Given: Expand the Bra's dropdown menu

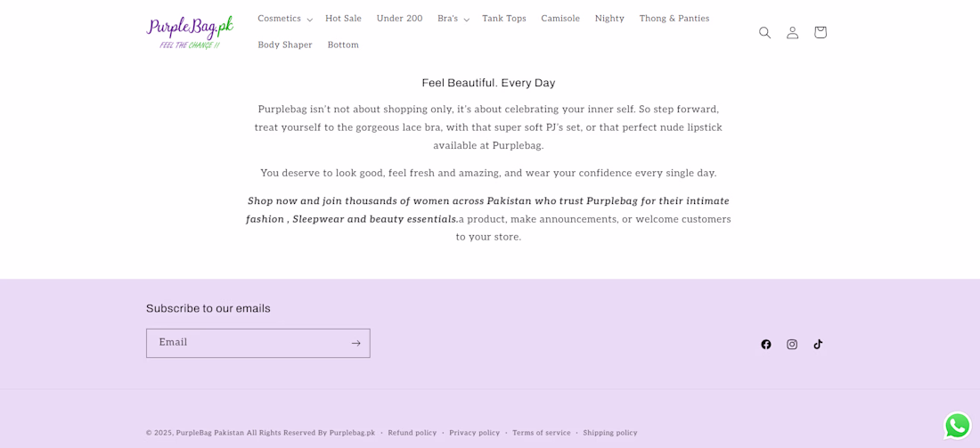Looking at the screenshot, I should click(453, 19).
